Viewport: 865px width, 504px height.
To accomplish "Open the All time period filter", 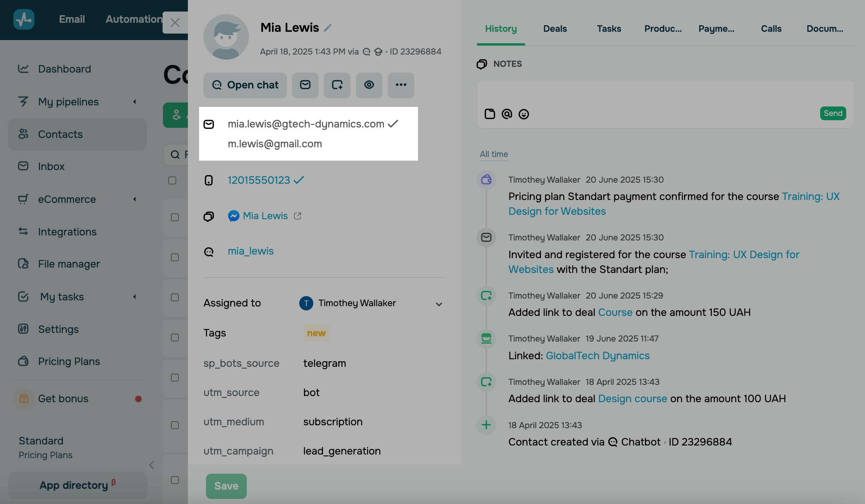I will pos(494,154).
